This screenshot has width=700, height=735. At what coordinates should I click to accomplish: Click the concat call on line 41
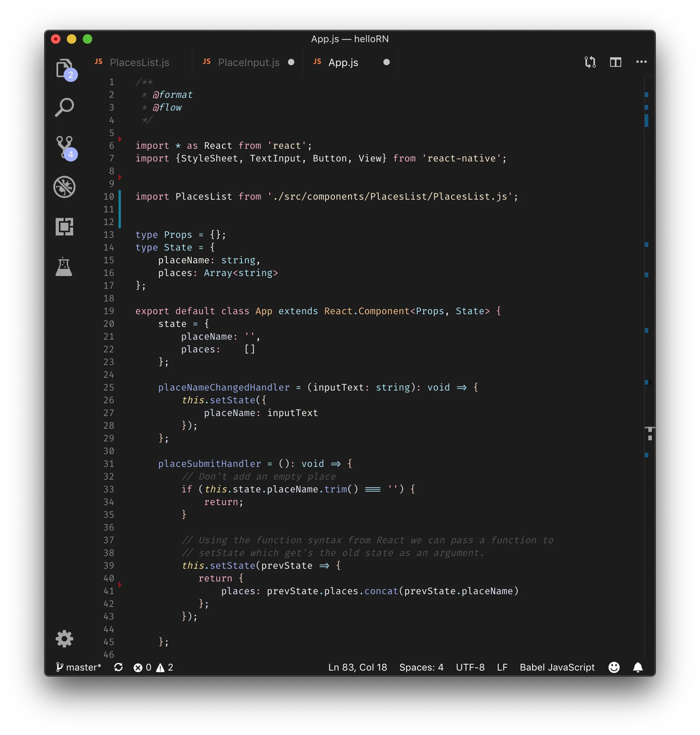[381, 591]
